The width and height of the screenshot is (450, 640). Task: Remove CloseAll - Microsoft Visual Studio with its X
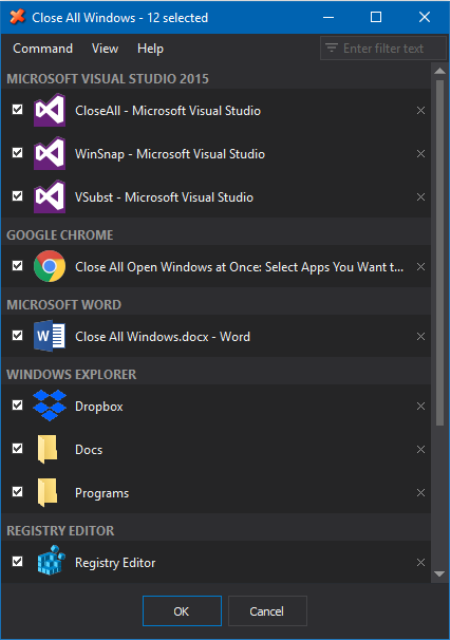click(x=421, y=111)
